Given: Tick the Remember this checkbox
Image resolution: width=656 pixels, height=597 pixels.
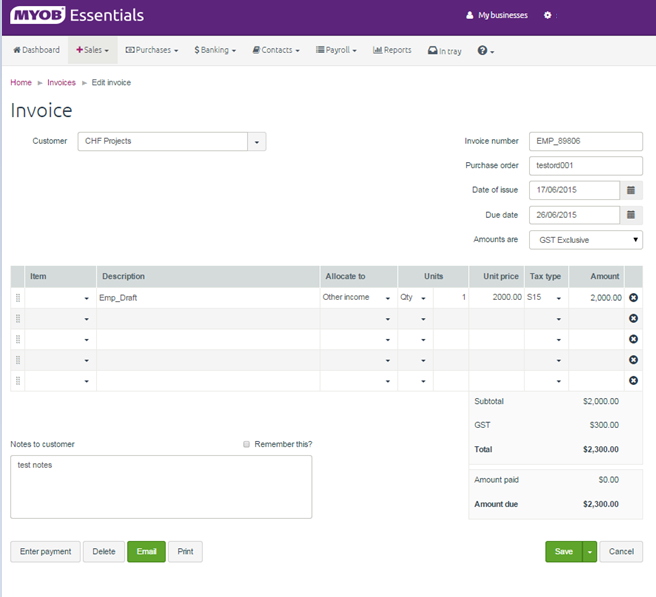Looking at the screenshot, I should coord(247,444).
